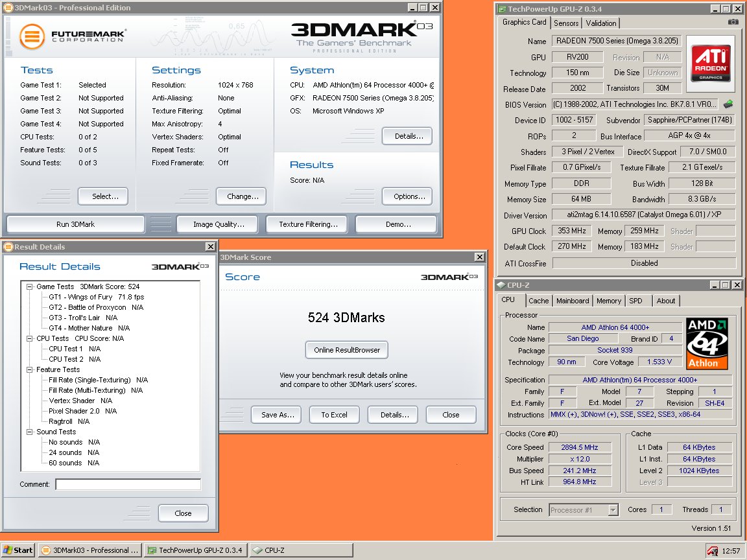Select GT4 - Mother Nature tree row
The width and height of the screenshot is (747, 560).
(89, 328)
